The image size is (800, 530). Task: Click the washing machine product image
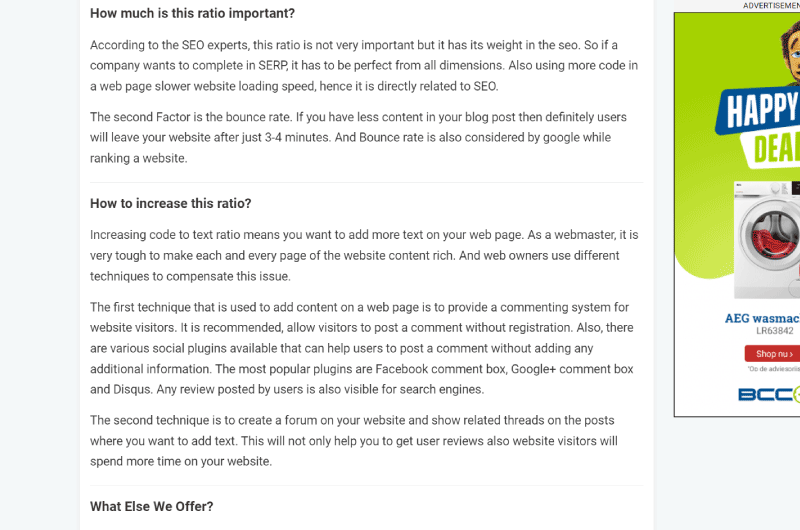[767, 240]
